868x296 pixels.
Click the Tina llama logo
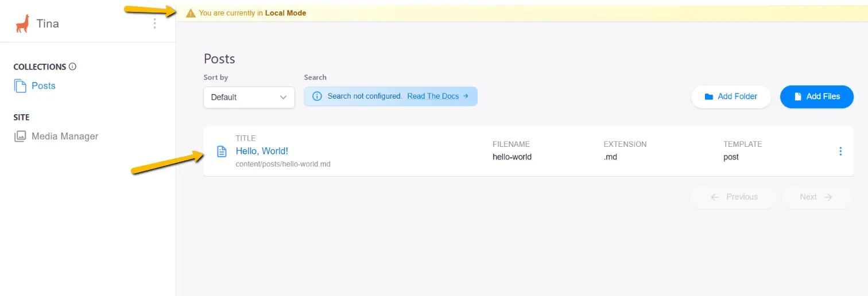(22, 24)
